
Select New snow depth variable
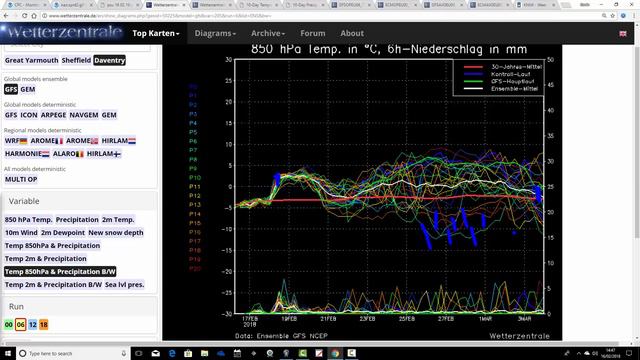coord(116,233)
